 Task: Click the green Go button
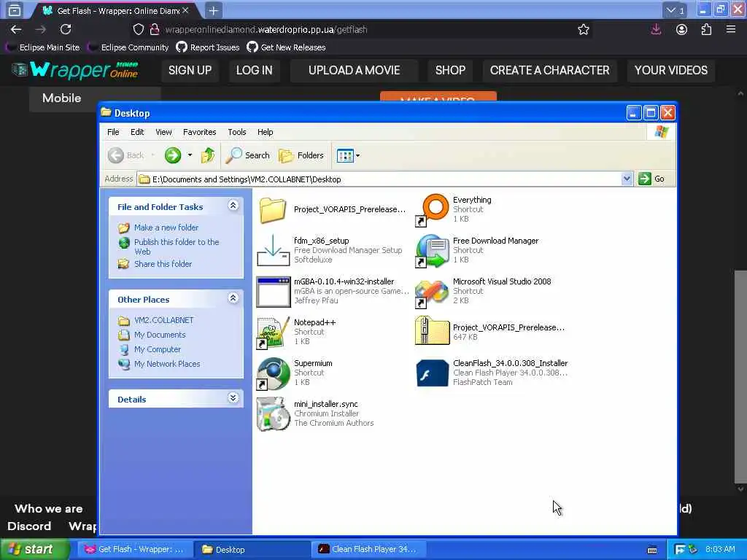click(x=651, y=179)
